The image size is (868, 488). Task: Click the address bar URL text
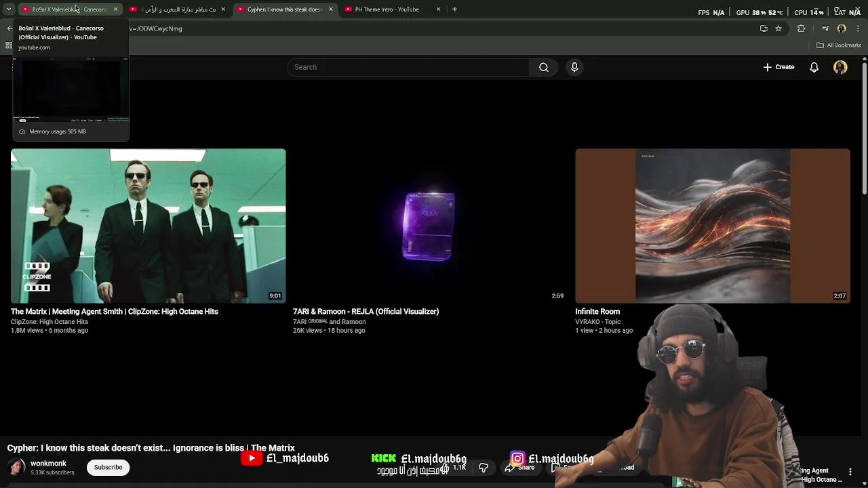[156, 28]
